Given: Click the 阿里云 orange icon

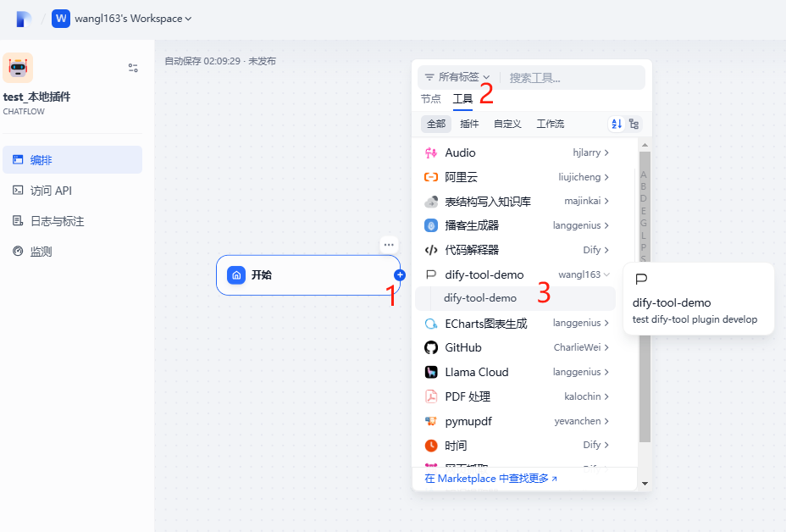Looking at the screenshot, I should click(431, 177).
